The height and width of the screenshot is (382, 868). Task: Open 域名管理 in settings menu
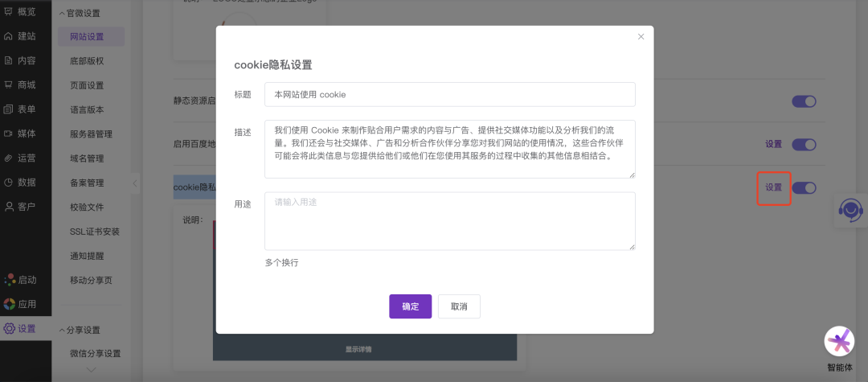tap(87, 158)
